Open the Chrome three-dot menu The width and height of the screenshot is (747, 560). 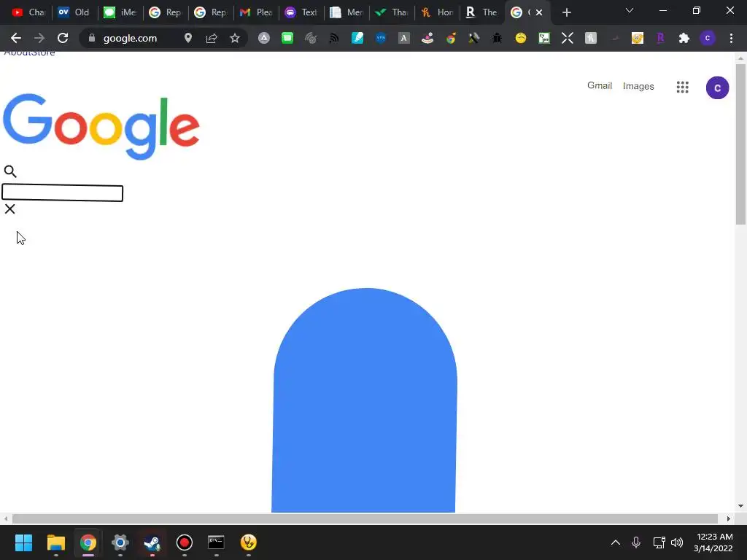point(731,38)
